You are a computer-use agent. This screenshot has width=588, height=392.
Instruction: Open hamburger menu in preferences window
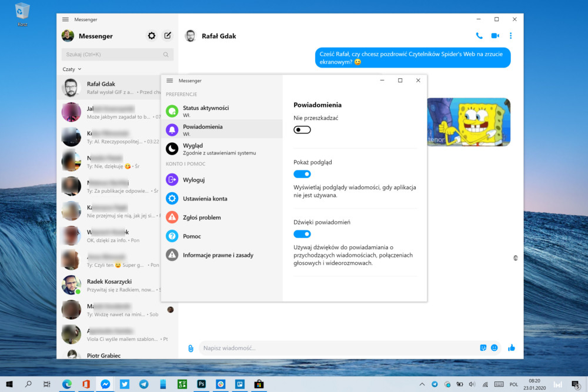(169, 81)
